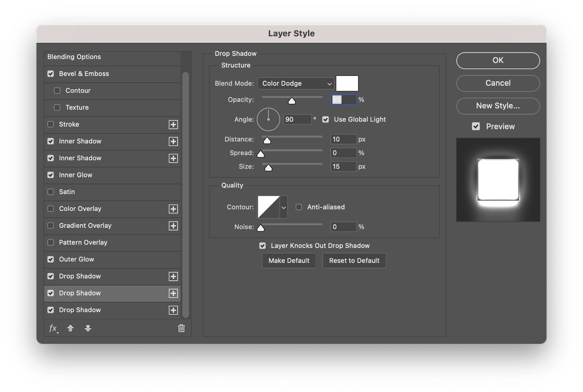Click the angle dial control
This screenshot has width=583, height=392.
[x=268, y=119]
